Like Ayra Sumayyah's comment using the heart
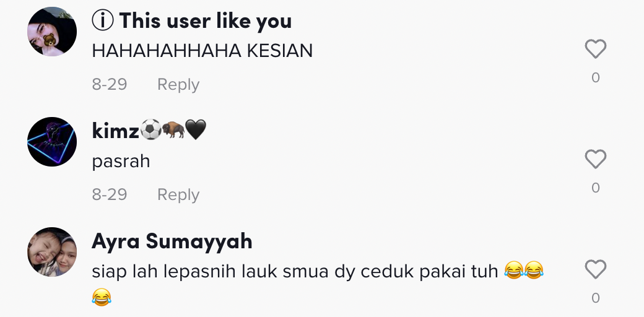The width and height of the screenshot is (644, 317). click(596, 269)
